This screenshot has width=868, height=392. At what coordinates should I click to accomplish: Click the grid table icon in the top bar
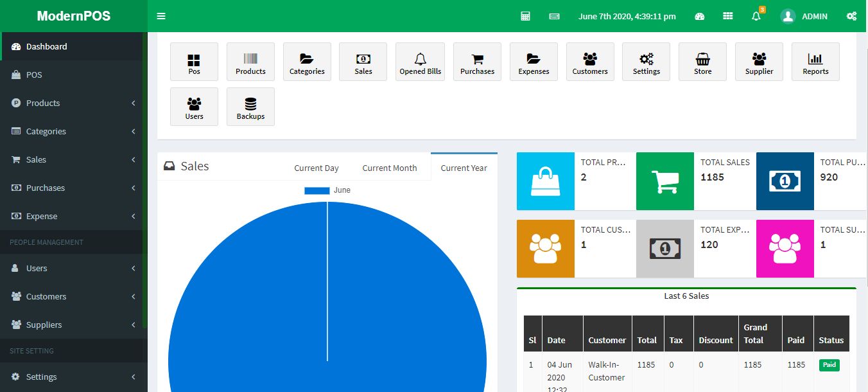pyautogui.click(x=728, y=16)
